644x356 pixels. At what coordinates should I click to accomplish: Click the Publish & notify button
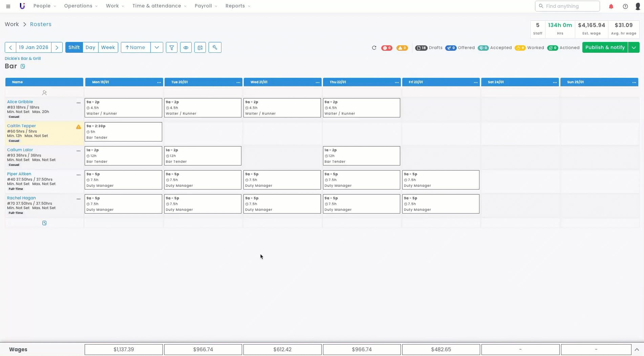pyautogui.click(x=605, y=47)
